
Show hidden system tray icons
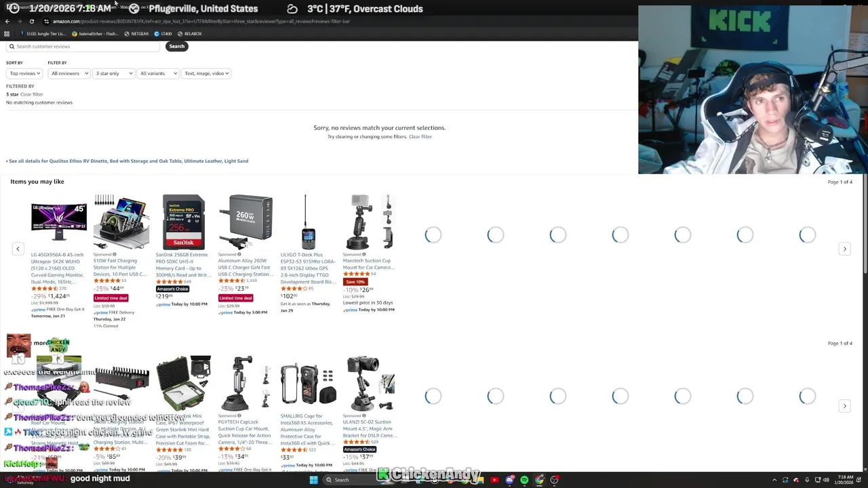point(774,480)
